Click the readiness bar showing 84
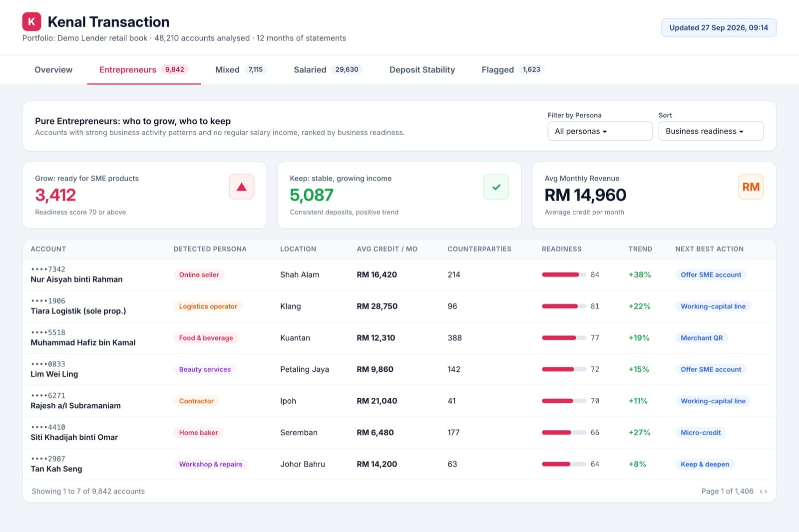799x532 pixels. pos(564,275)
